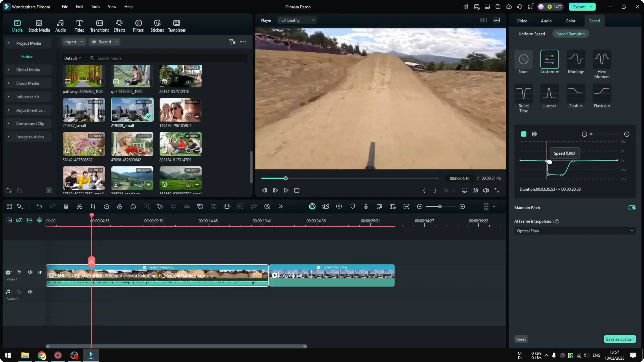644x362 pixels.
Task: Open the Tools menu
Action: pos(95,6)
